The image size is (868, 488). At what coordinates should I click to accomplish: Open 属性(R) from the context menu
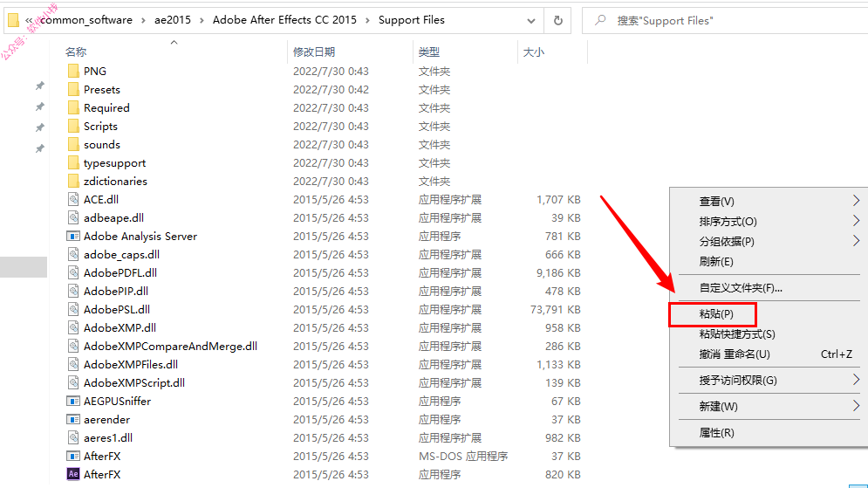[x=716, y=433]
